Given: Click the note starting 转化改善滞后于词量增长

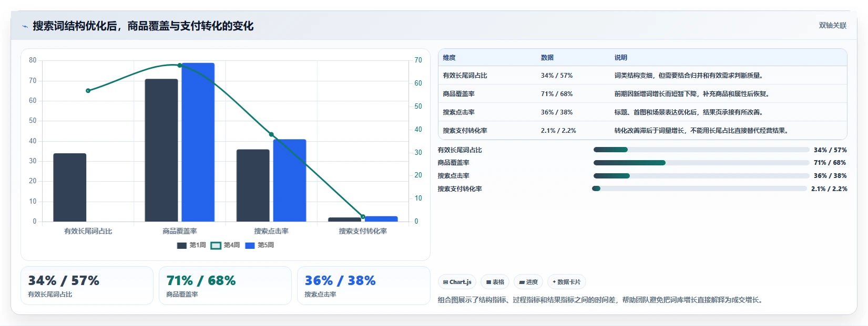Looking at the screenshot, I should point(701,131).
